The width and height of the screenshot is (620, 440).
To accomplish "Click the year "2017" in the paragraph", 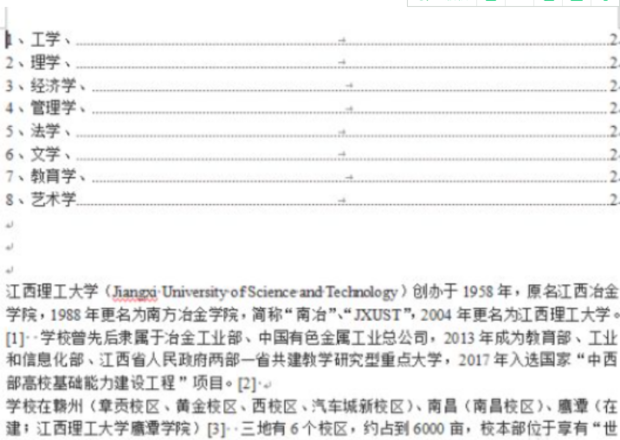I will 474,360.
